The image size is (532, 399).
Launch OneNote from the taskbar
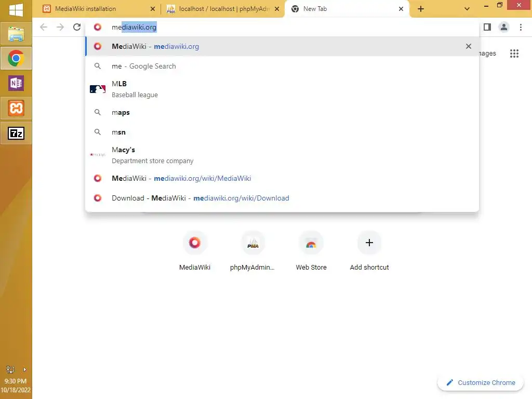tap(16, 83)
